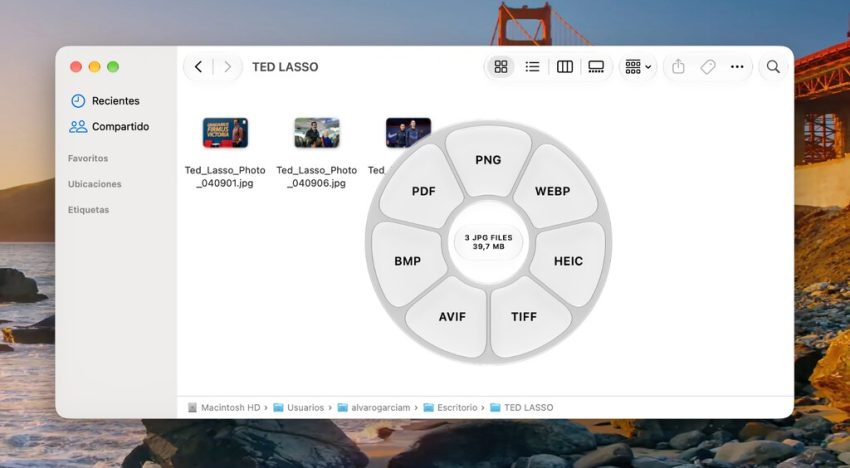850x468 pixels.
Task: Switch Finder to gallery view
Action: (596, 67)
